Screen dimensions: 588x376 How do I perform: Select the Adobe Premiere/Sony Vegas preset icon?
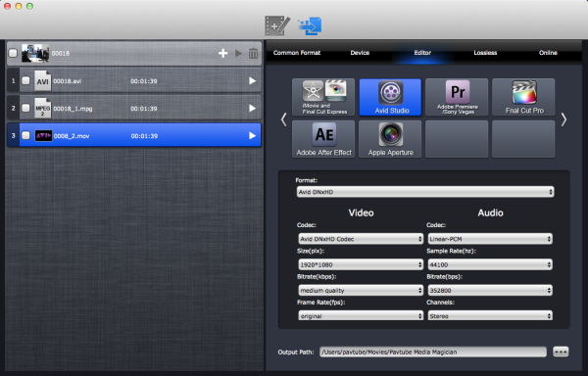[457, 97]
